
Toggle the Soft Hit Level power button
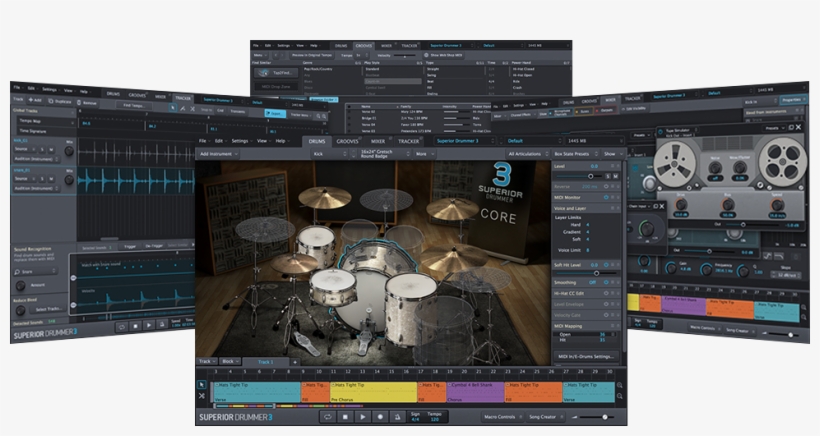click(606, 265)
